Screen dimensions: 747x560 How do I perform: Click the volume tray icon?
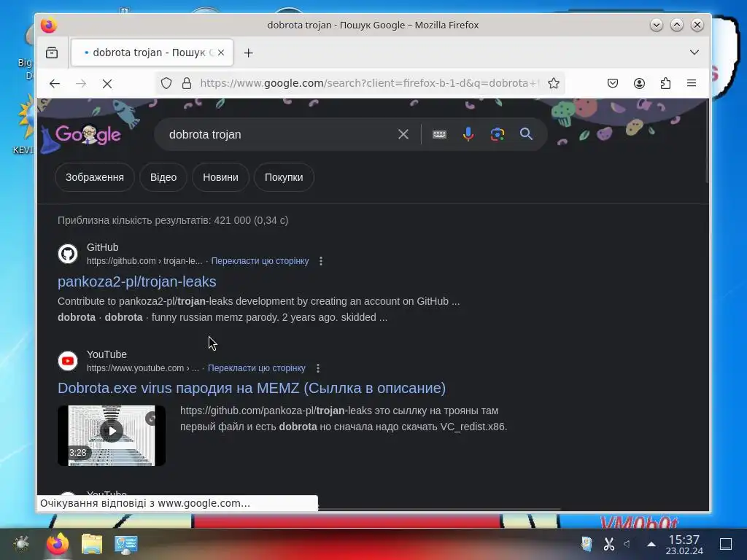pyautogui.click(x=627, y=544)
